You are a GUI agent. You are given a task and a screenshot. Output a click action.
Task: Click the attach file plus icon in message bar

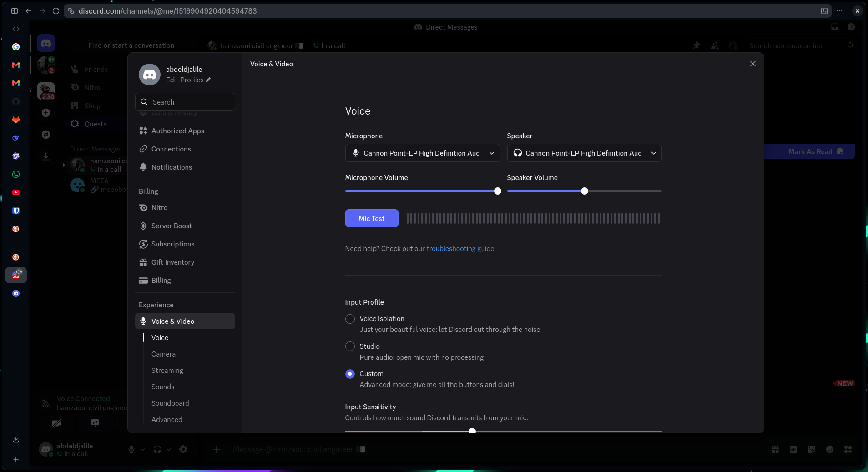(x=217, y=449)
